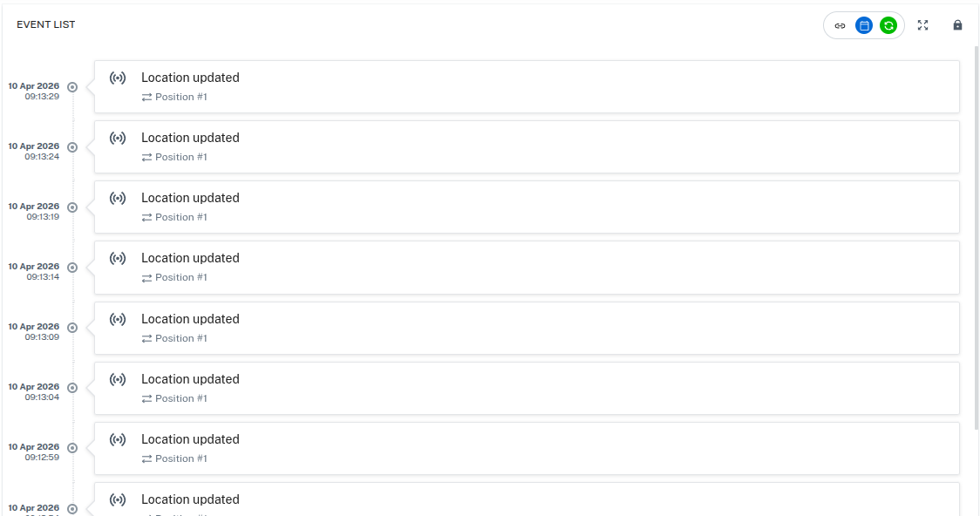Click the transfer arrows icon in the 09:12:59 event
This screenshot has width=980, height=516.
coord(146,459)
